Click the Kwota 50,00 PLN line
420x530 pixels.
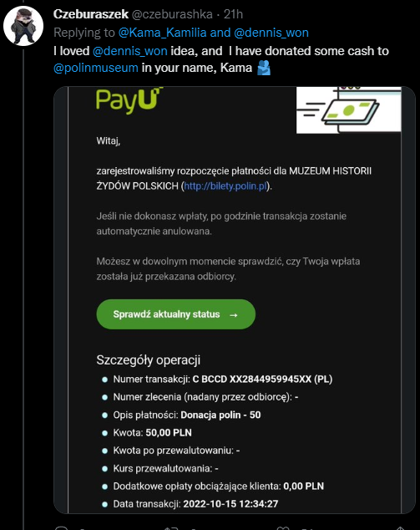pyautogui.click(x=152, y=433)
